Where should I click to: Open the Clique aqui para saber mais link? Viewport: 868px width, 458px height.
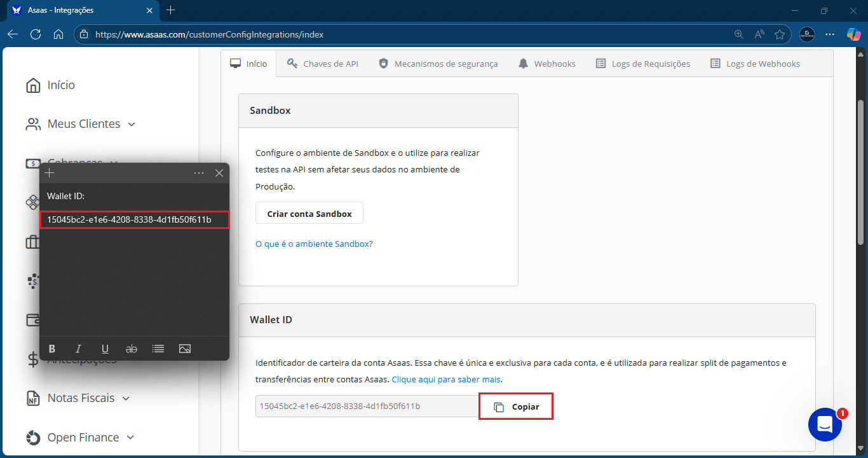pyautogui.click(x=445, y=379)
